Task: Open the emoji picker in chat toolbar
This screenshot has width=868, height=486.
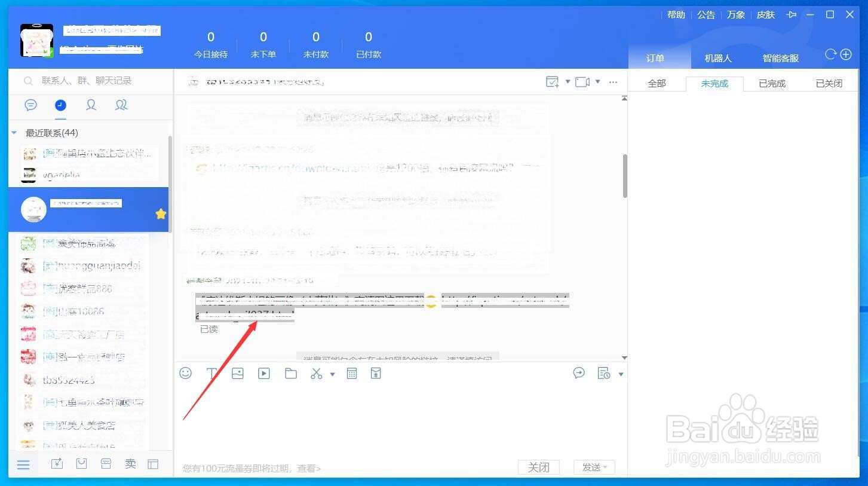Action: (x=186, y=373)
